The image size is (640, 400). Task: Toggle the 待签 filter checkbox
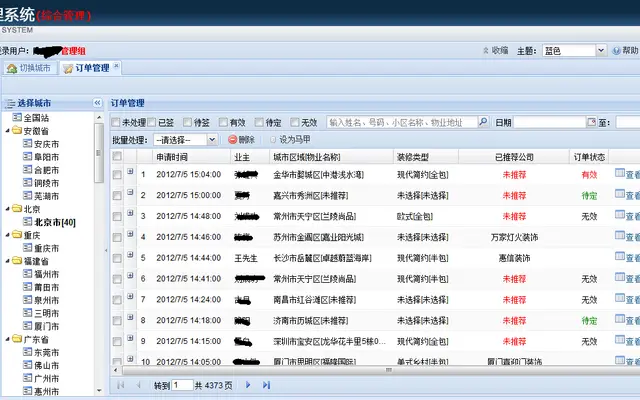pos(187,122)
